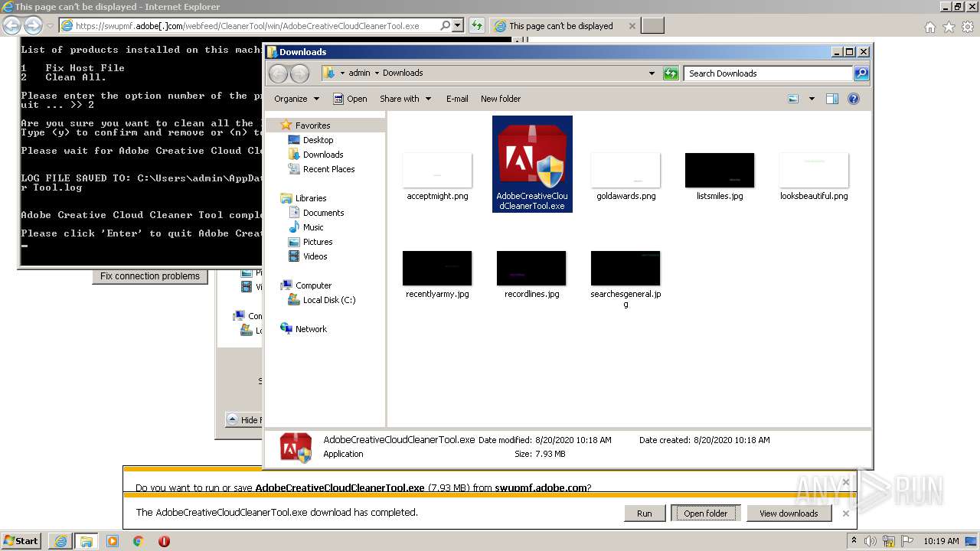Click the volume icon in system tray
The height and width of the screenshot is (551, 980).
(871, 541)
